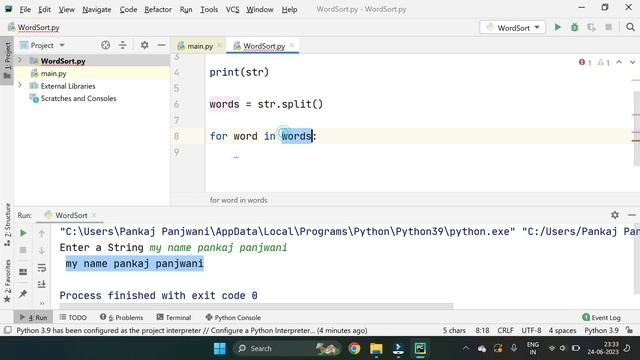Open File Explorer from the taskbar
The width and height of the screenshot is (640, 360).
point(376,348)
